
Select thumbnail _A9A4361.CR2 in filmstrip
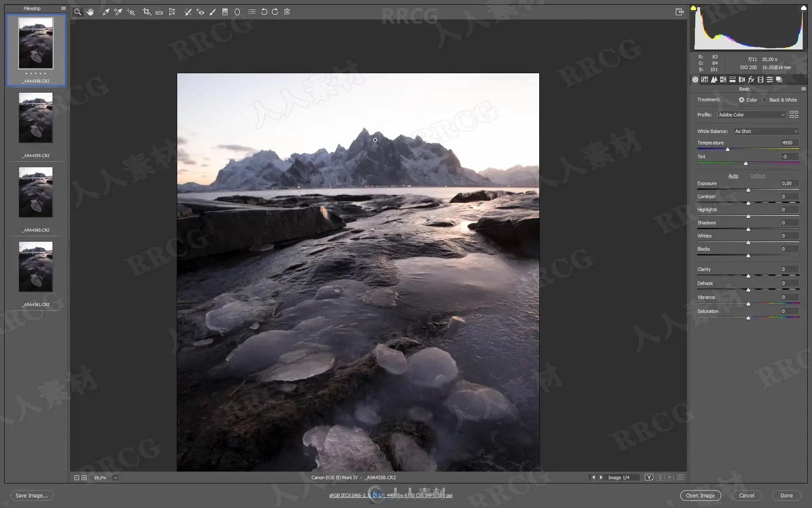36,267
